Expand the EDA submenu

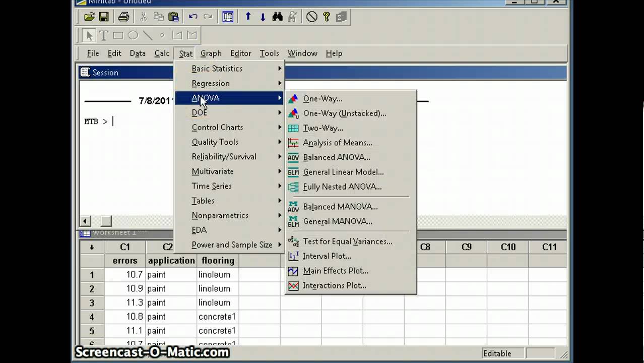point(230,230)
